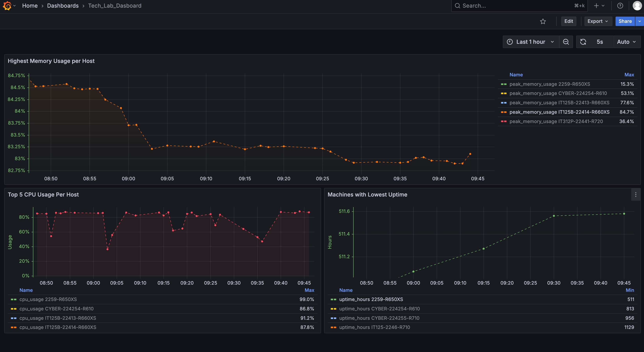
Task: Click the profile avatar icon
Action: click(637, 5)
